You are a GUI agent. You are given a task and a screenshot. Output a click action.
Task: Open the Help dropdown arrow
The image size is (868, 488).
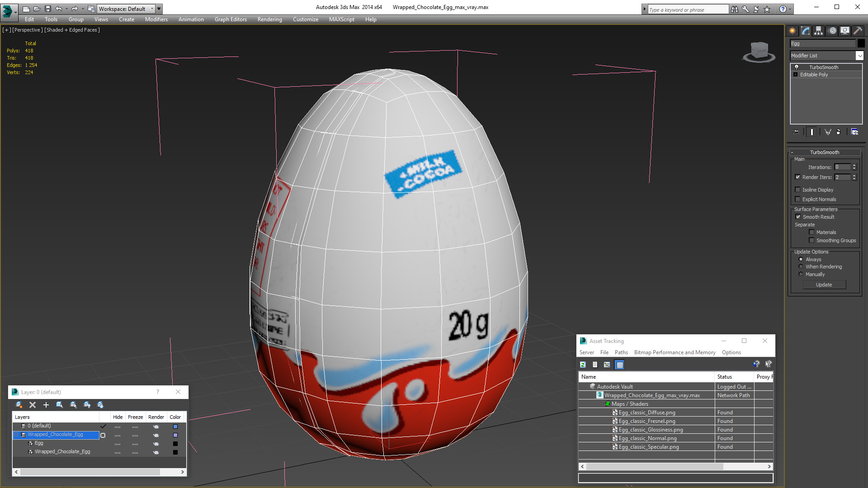tap(790, 9)
